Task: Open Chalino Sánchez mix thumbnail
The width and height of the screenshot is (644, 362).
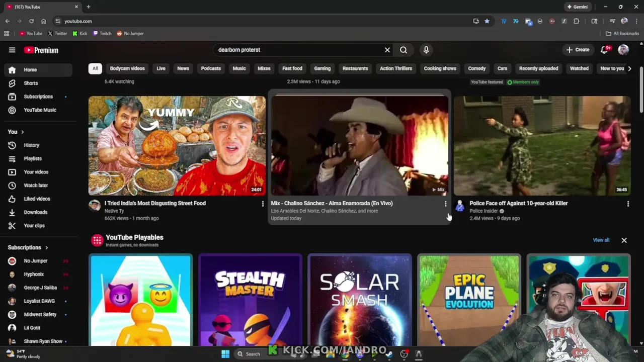Action: coord(360,145)
